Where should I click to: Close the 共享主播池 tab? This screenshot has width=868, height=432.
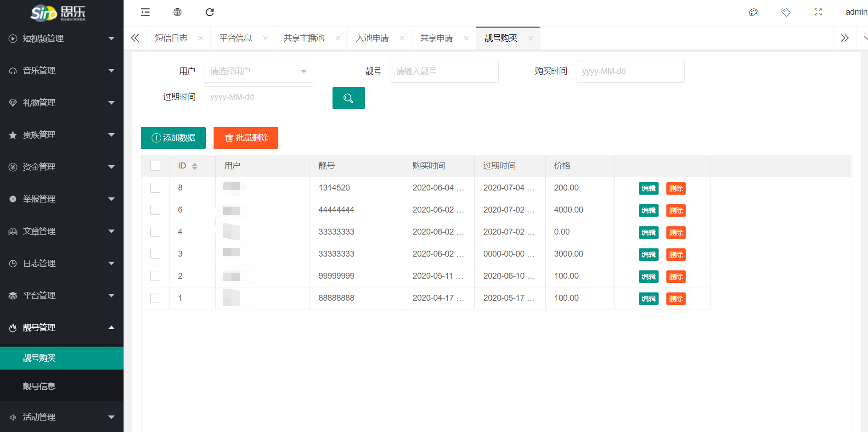[338, 39]
